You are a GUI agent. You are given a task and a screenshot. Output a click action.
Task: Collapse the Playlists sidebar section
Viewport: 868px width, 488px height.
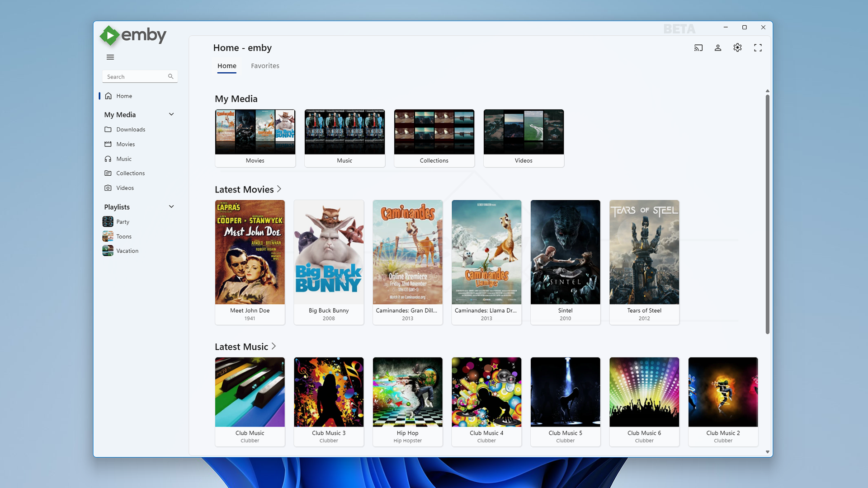(x=171, y=206)
